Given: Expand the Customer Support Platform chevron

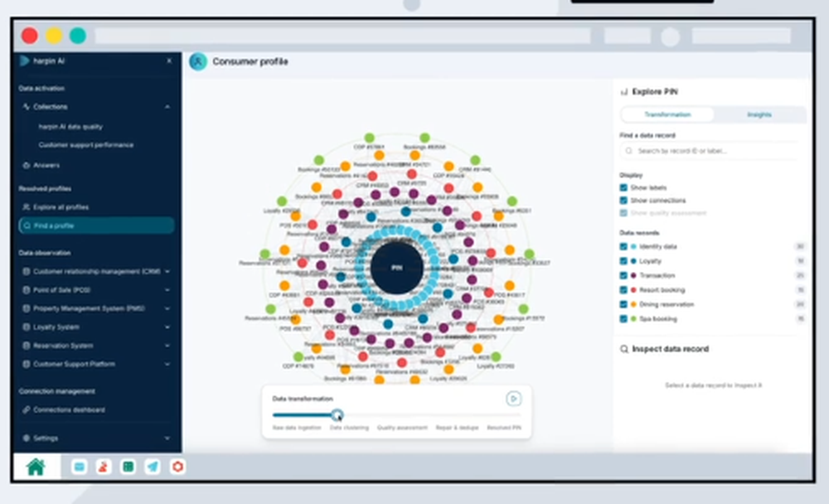Looking at the screenshot, I should [x=167, y=364].
